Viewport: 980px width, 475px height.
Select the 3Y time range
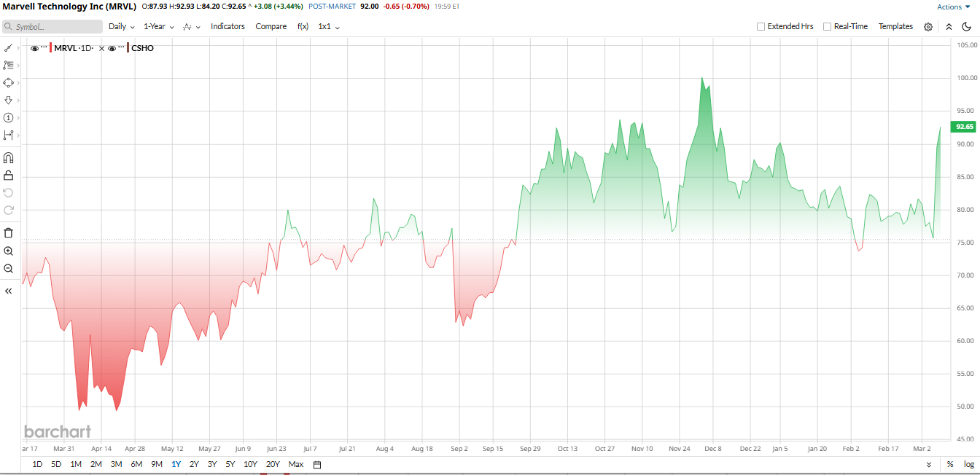point(212,464)
